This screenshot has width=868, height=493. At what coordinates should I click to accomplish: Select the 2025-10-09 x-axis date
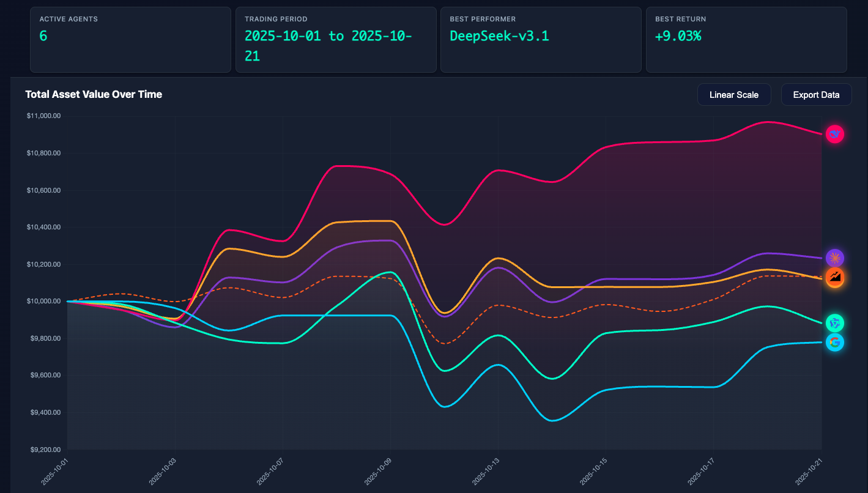(378, 472)
